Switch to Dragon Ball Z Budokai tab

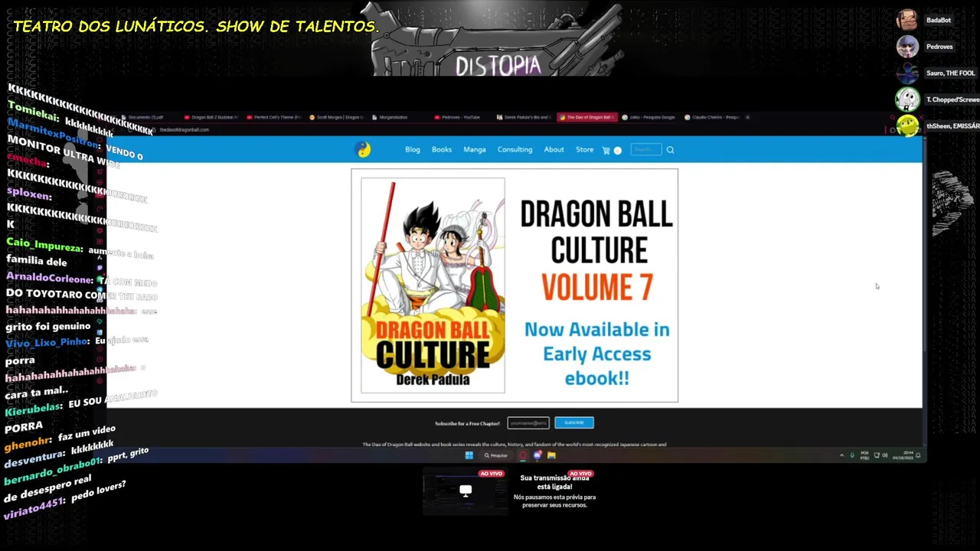tap(212, 117)
